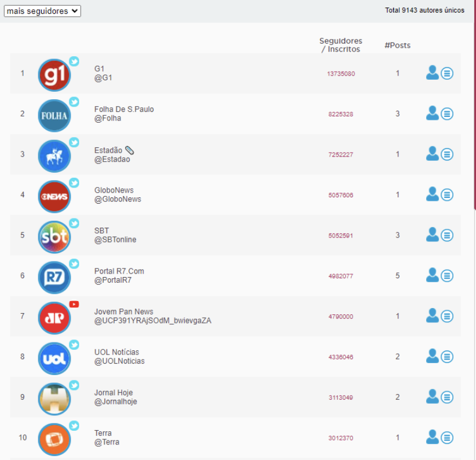Open the @Jornalhoje handle

pyautogui.click(x=116, y=401)
